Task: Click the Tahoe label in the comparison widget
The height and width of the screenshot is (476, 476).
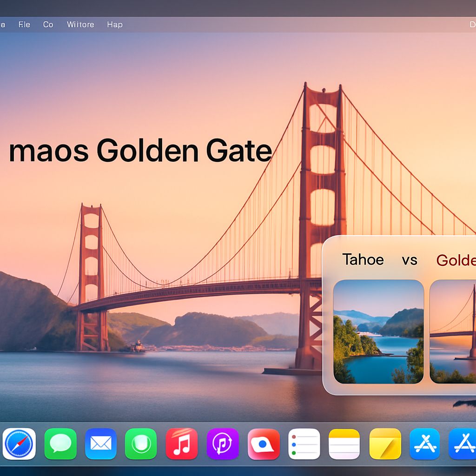Action: point(363,259)
